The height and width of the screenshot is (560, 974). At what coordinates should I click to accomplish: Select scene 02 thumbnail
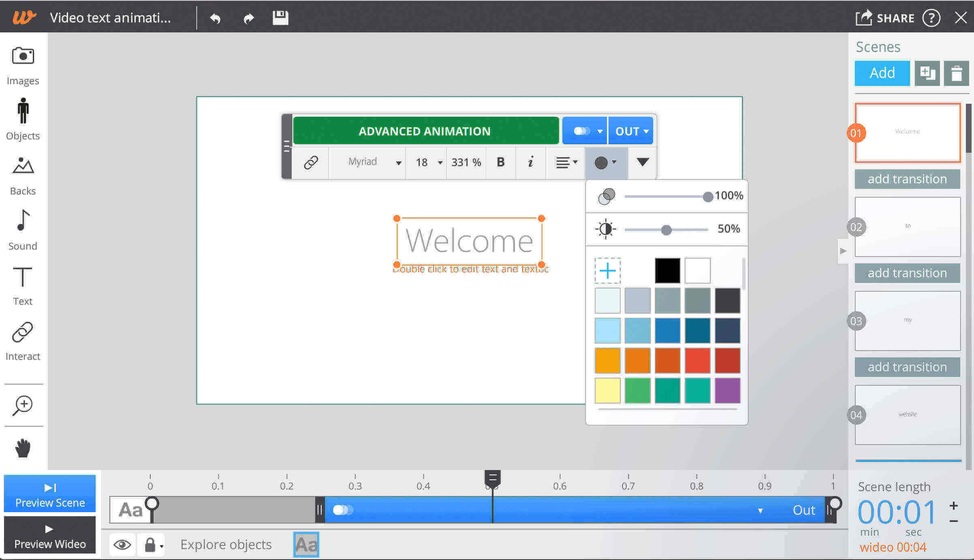coord(907,227)
